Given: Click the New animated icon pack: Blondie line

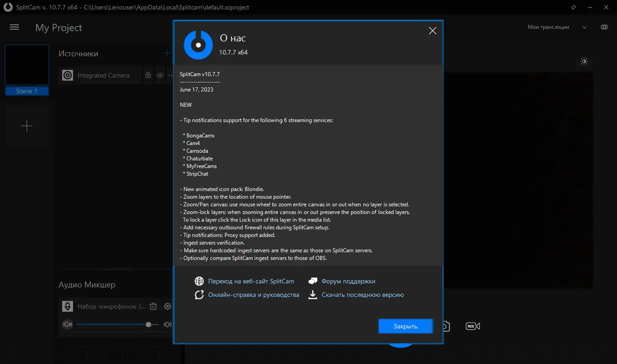Looking at the screenshot, I should click(x=222, y=189).
